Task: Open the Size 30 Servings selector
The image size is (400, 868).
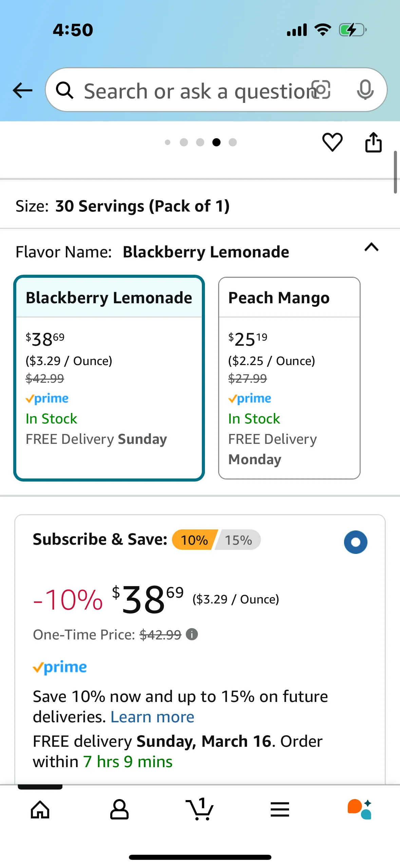Action: (122, 206)
